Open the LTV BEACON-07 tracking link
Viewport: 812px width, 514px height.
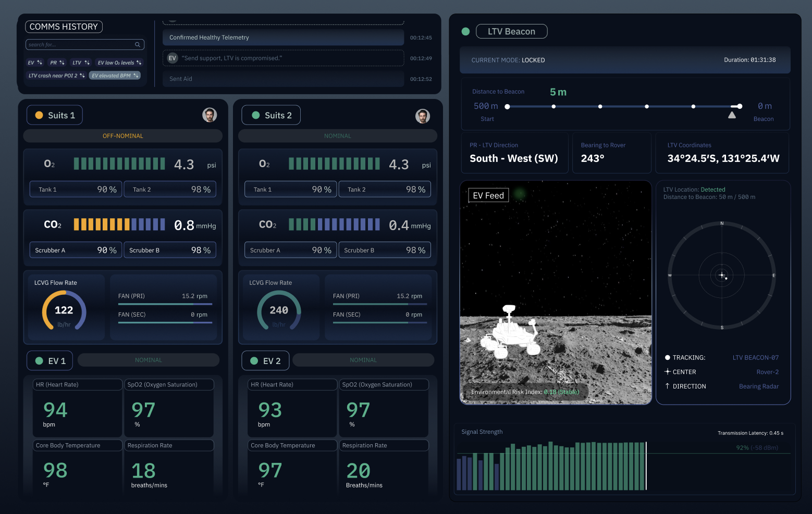pos(755,358)
